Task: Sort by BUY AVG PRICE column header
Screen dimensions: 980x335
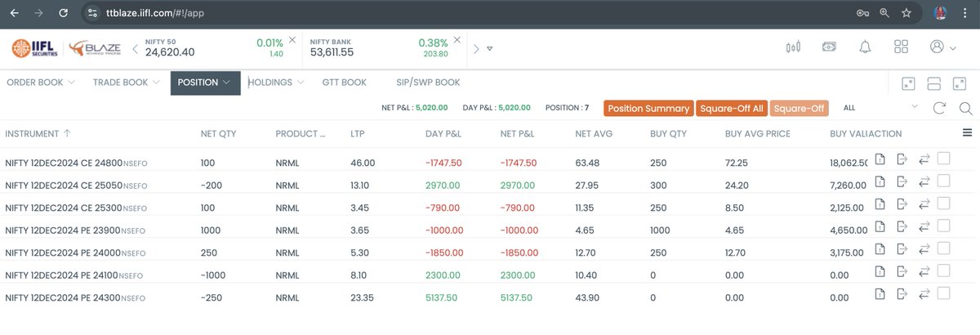Action: pyautogui.click(x=757, y=133)
